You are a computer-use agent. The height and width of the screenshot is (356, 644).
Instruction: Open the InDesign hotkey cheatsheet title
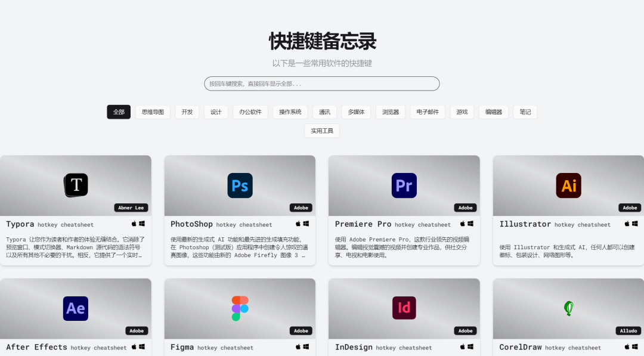(x=383, y=348)
